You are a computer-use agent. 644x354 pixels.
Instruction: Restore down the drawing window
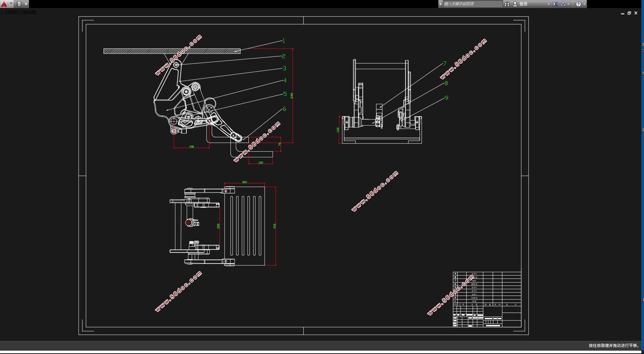pyautogui.click(x=629, y=13)
